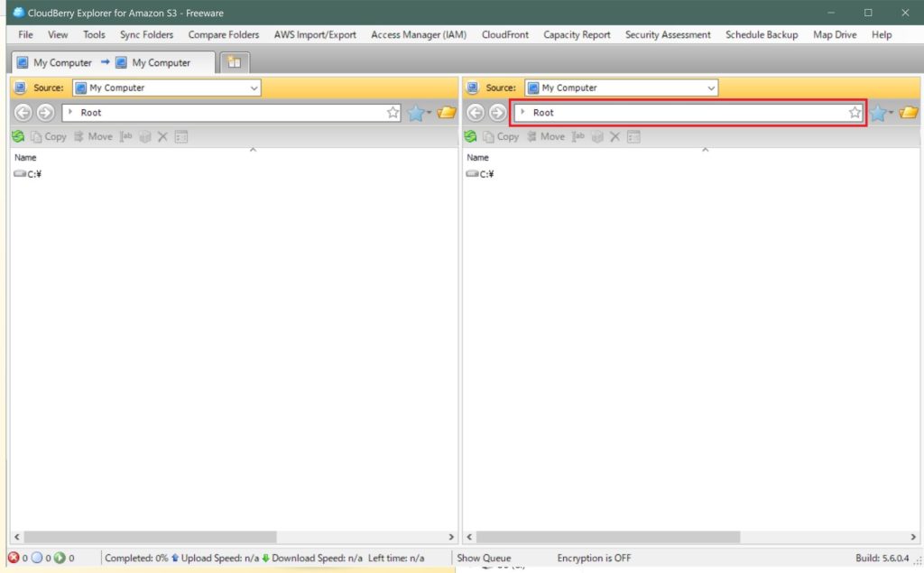Click the left pane delete X icon
Viewport: 924px width, 573px height.
click(x=162, y=137)
